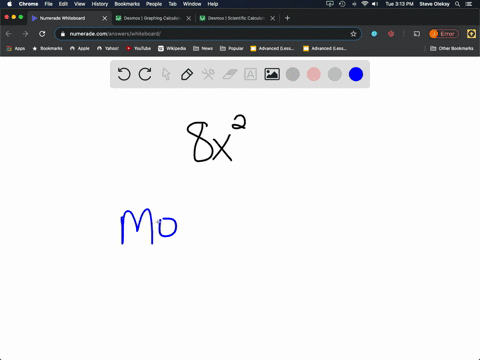Pick the pink color swatch
Viewport: 480px width, 360px height.
coord(314,74)
